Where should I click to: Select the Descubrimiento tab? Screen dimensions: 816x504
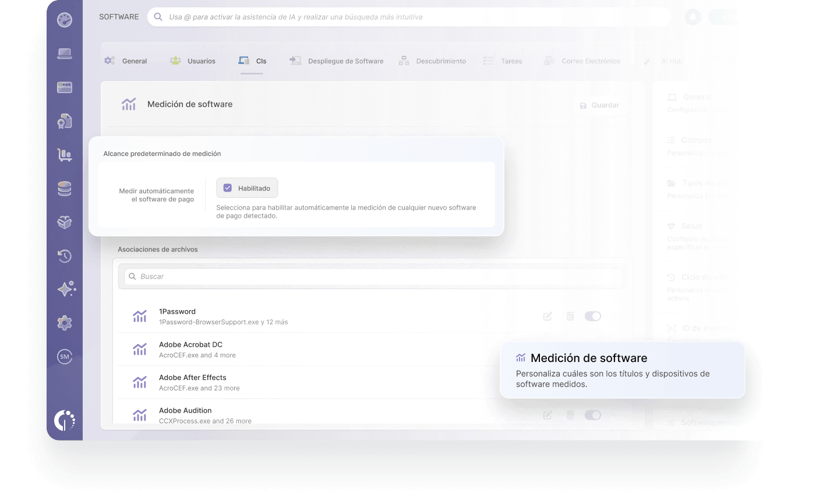[x=432, y=61]
